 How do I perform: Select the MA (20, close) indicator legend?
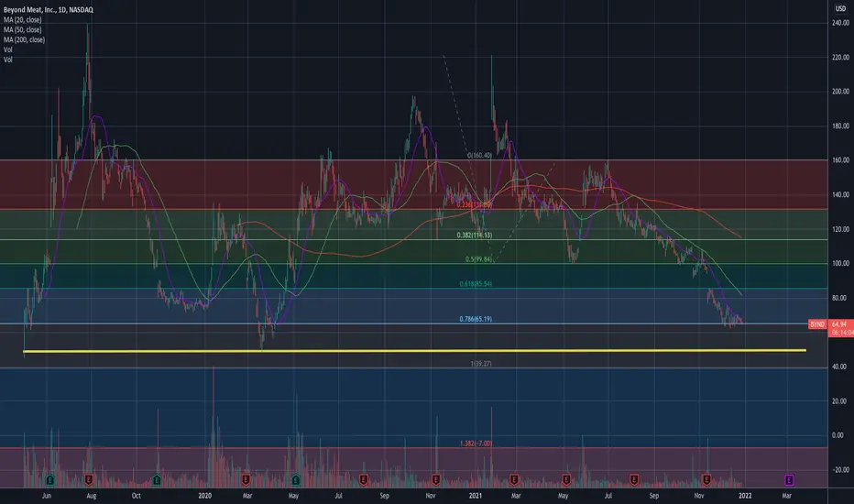pyautogui.click(x=22, y=19)
